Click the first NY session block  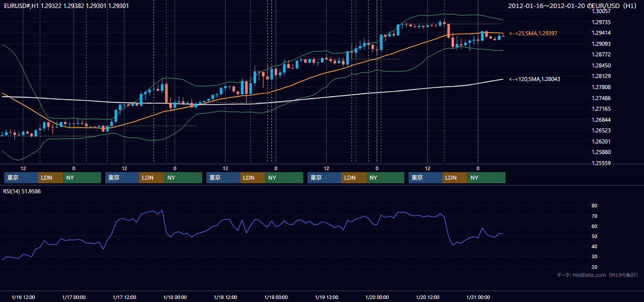(82, 178)
